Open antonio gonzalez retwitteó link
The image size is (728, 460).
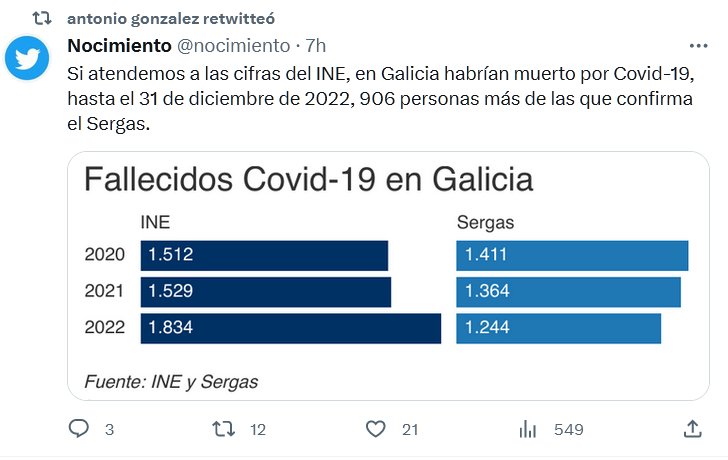click(x=171, y=18)
